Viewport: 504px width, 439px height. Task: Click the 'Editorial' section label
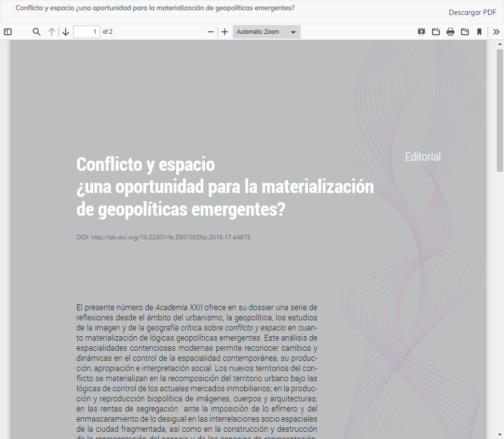423,157
